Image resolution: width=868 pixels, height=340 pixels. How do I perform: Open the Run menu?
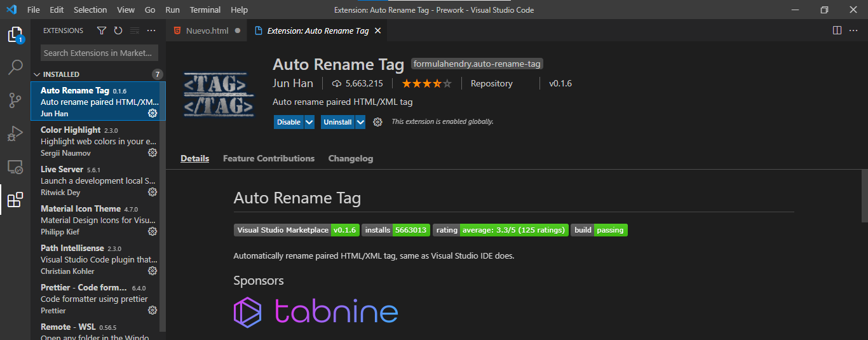(x=172, y=10)
